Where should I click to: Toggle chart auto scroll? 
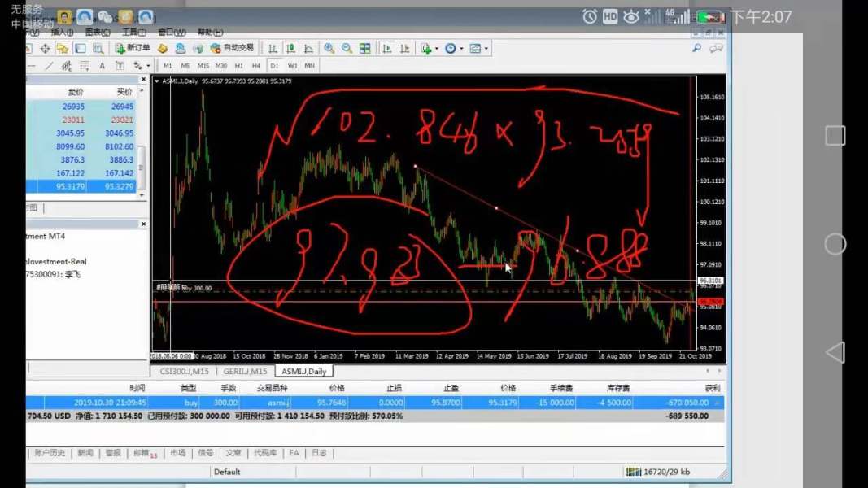pos(387,49)
